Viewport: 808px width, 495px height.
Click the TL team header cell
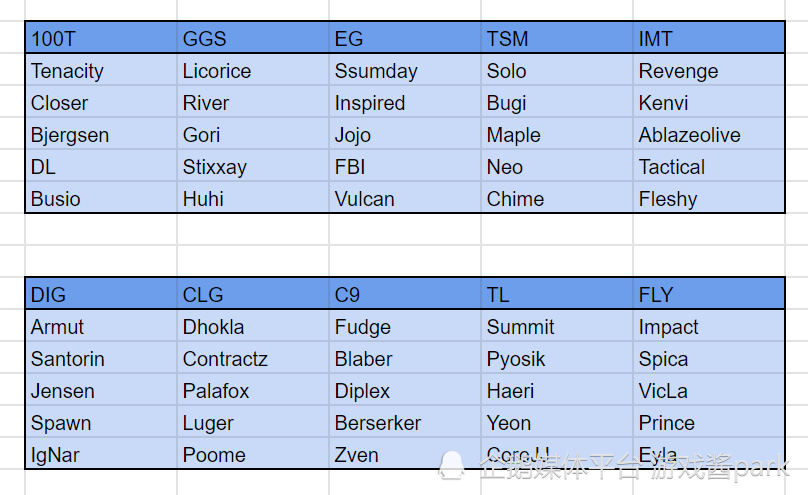pyautogui.click(x=556, y=295)
